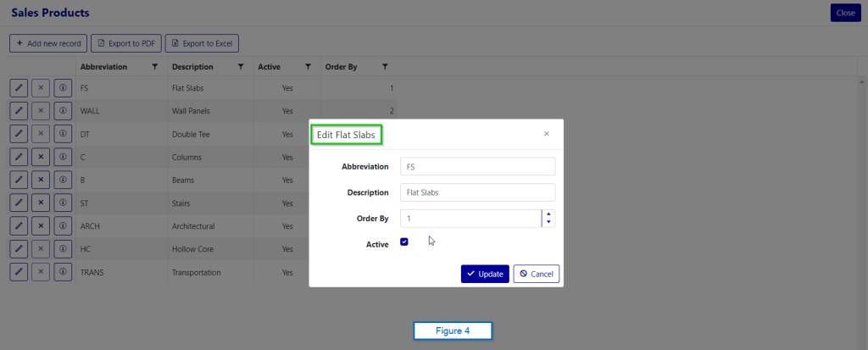
Task: Open filter for Active column
Action: tap(308, 66)
